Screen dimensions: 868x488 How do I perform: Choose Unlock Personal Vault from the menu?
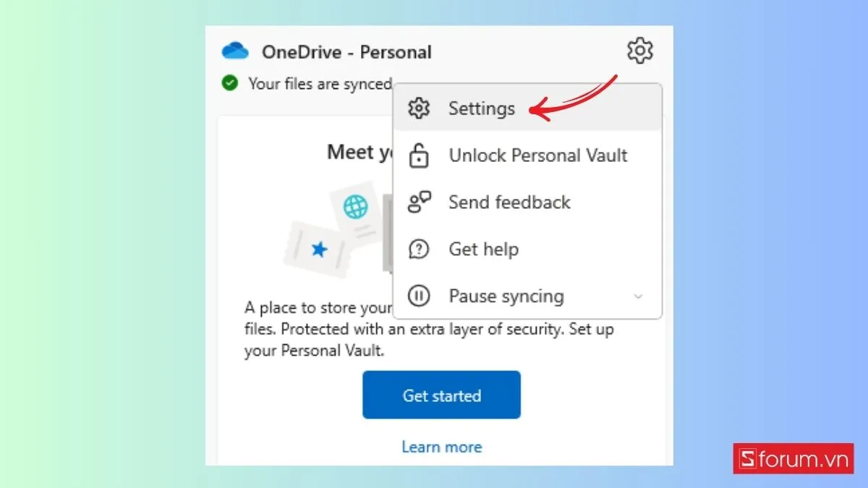(537, 155)
